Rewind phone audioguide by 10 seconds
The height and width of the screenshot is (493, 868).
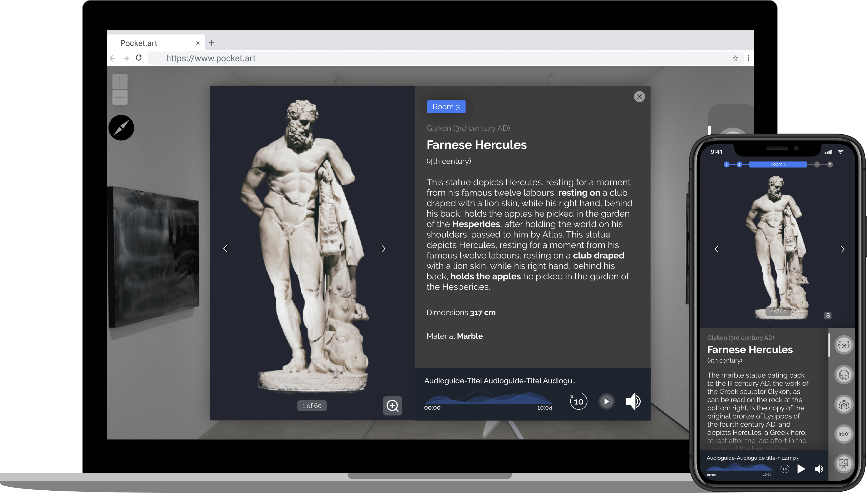coord(785,469)
